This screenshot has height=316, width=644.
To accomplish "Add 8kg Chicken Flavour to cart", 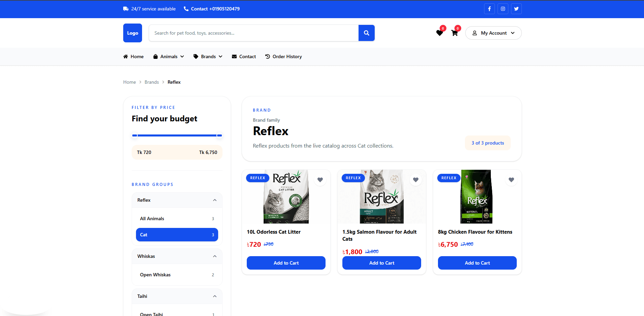I will 477,263.
